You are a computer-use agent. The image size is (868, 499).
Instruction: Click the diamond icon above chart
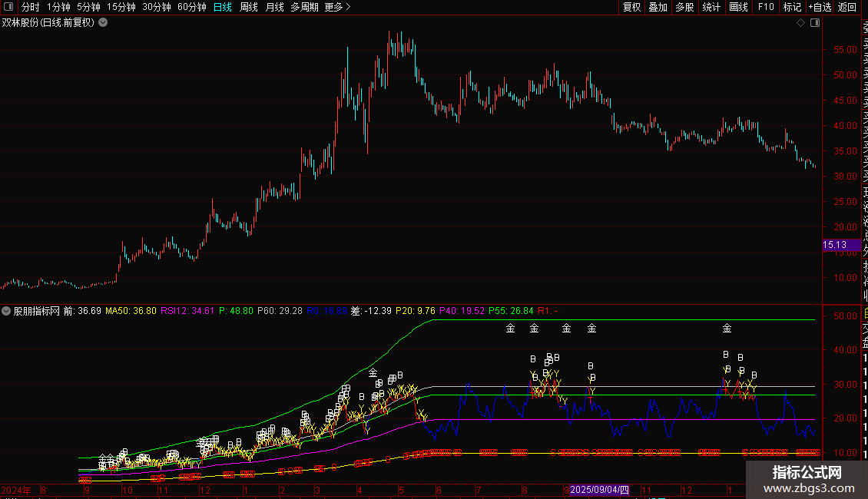pos(800,23)
